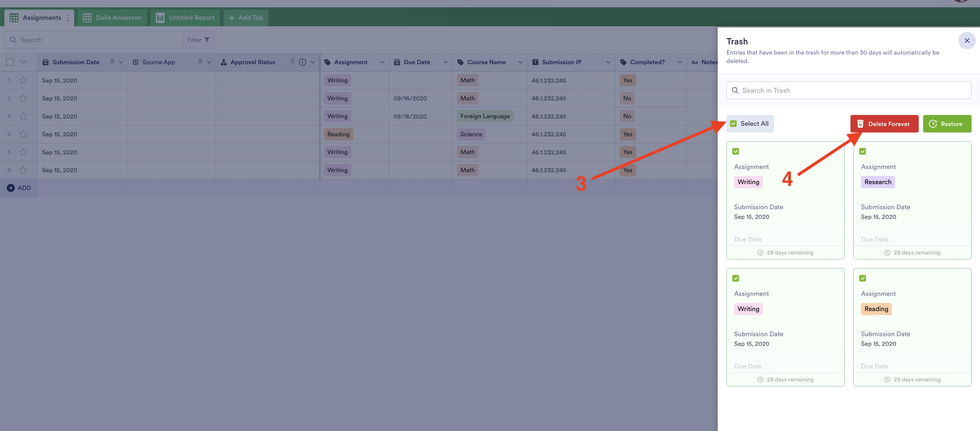The height and width of the screenshot is (431, 980).
Task: Uncheck the Research assignment trash card
Action: 862,151
